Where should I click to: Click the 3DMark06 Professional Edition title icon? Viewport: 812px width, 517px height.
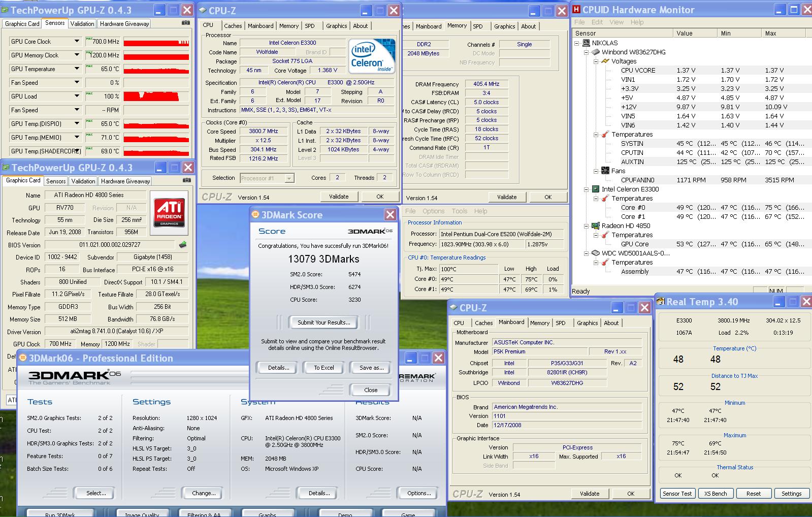click(22, 358)
